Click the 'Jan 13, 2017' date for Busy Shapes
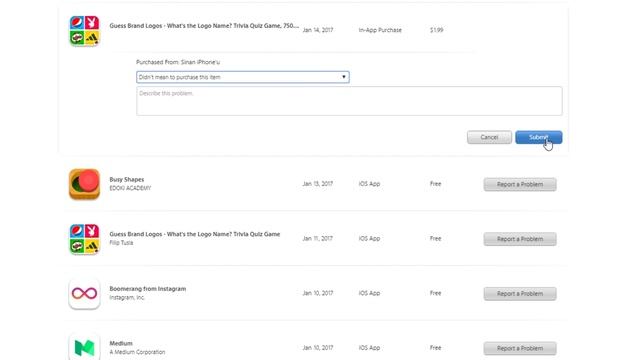The image size is (640, 360). pyautogui.click(x=318, y=184)
